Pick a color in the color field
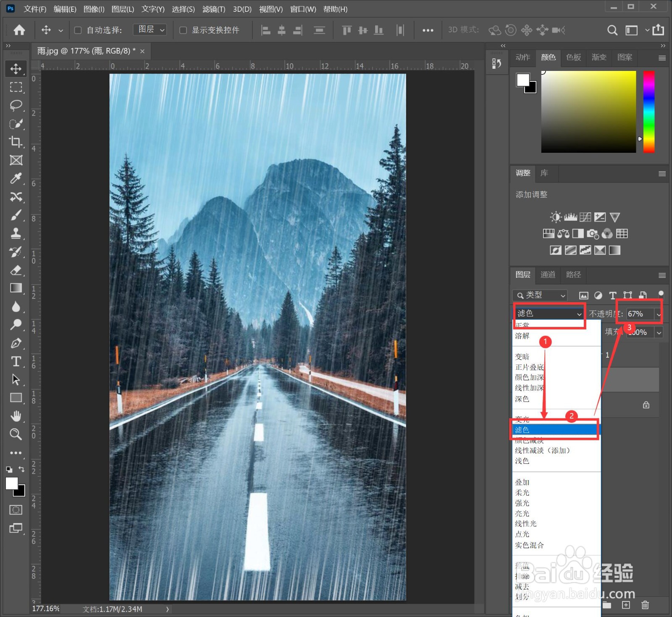 tap(588, 112)
